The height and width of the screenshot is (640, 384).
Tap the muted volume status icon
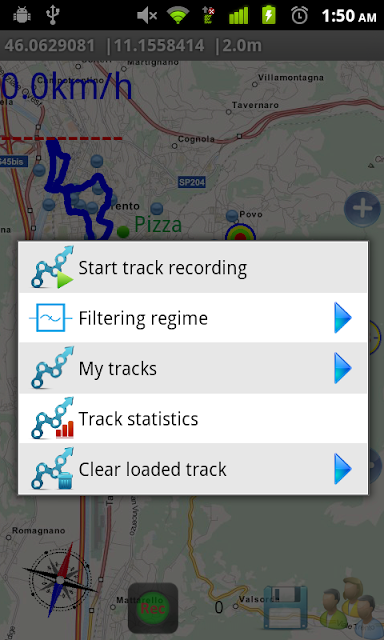[x=147, y=16]
